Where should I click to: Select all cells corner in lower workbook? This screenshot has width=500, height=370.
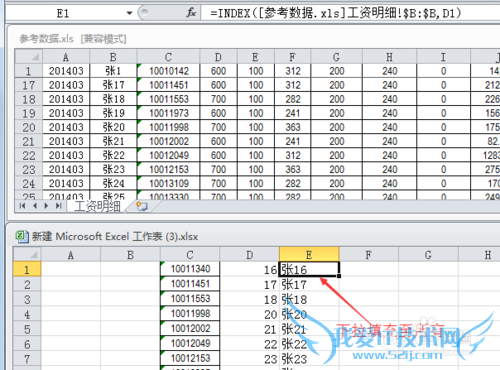click(x=27, y=255)
